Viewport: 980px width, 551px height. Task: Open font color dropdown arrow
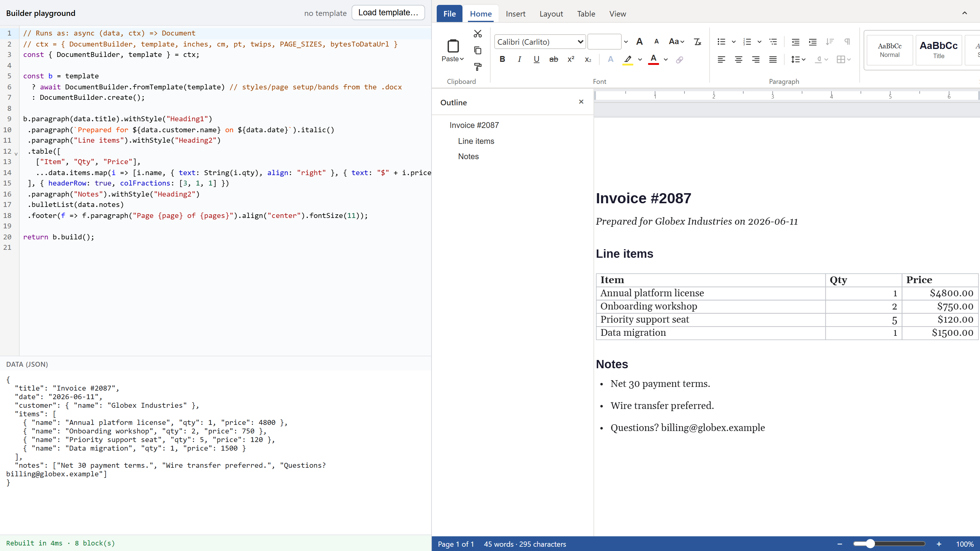tap(666, 59)
